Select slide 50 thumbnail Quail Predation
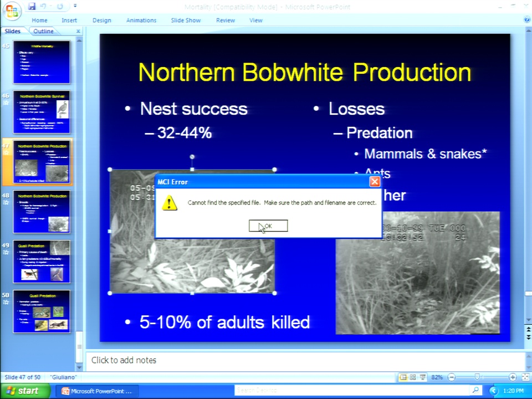 [42, 311]
